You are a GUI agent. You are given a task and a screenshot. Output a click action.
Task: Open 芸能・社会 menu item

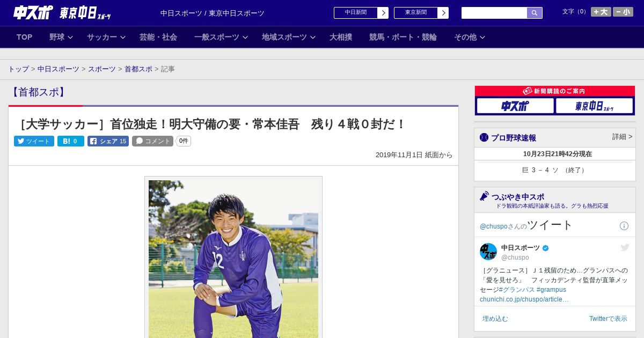158,37
